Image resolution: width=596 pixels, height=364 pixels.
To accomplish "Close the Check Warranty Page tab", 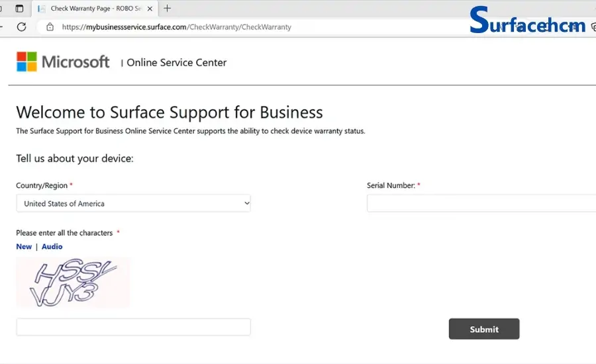I will pyautogui.click(x=150, y=9).
